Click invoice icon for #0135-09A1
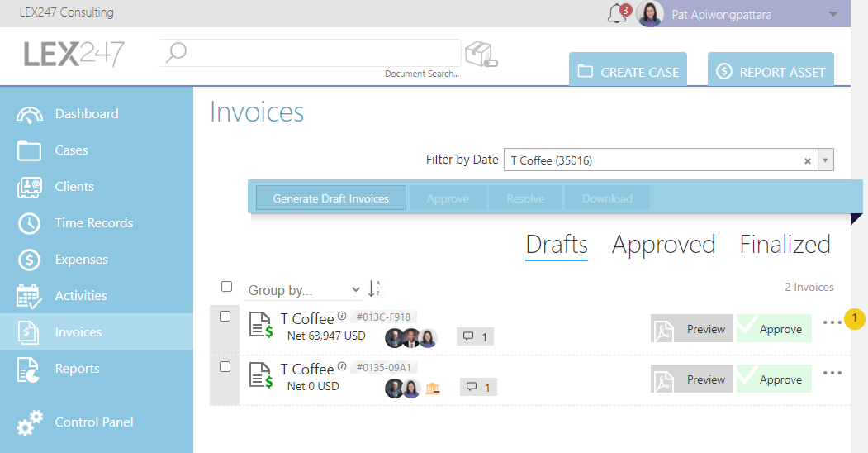 (261, 375)
